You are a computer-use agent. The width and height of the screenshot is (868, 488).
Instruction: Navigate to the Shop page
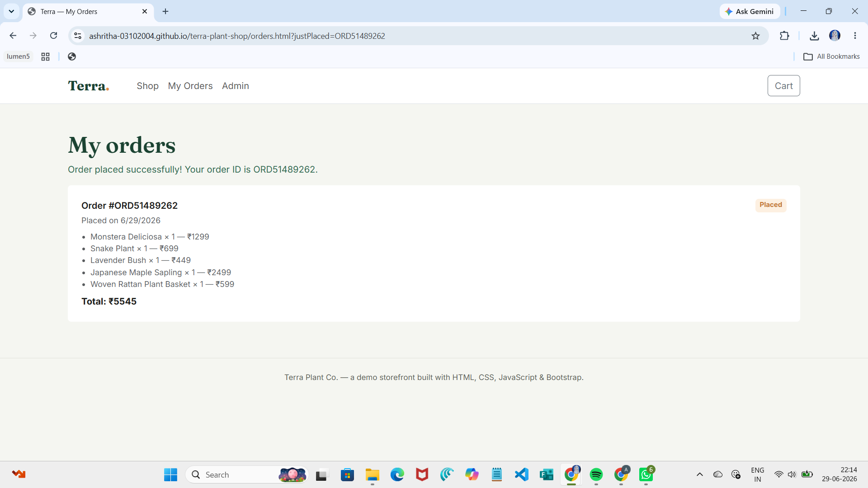pos(147,86)
